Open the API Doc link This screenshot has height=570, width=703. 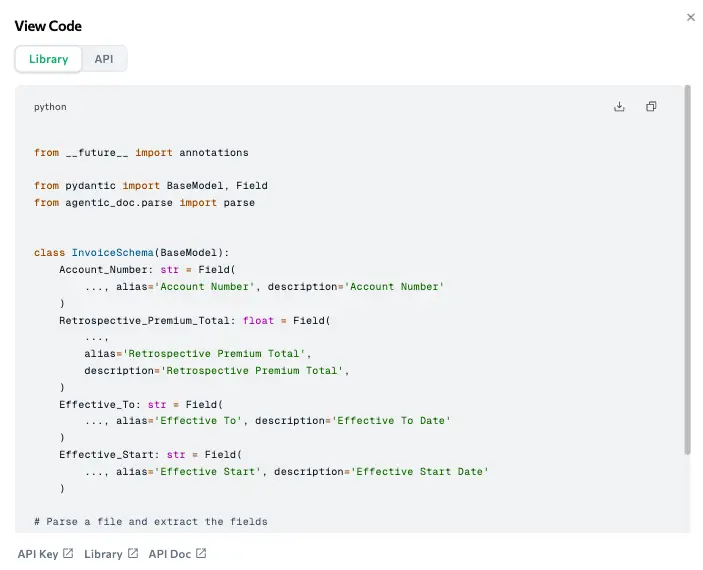(170, 554)
